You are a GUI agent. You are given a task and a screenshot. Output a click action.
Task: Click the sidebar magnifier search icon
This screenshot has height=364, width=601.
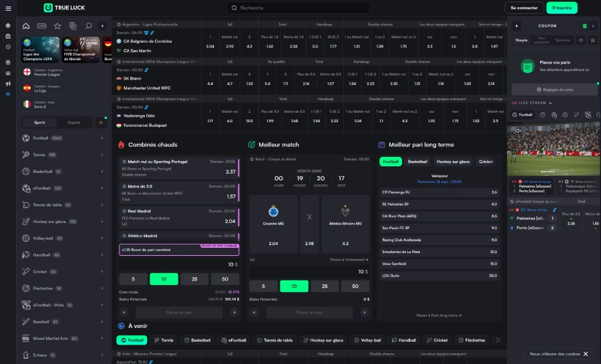(x=88, y=26)
